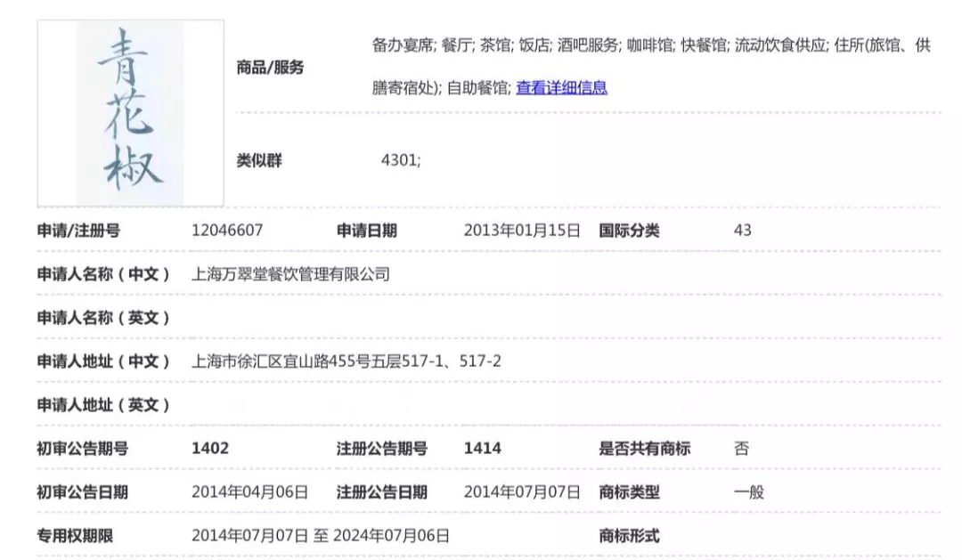Select the 申请日期 label
This screenshot has width=962, height=560.
click(x=367, y=231)
